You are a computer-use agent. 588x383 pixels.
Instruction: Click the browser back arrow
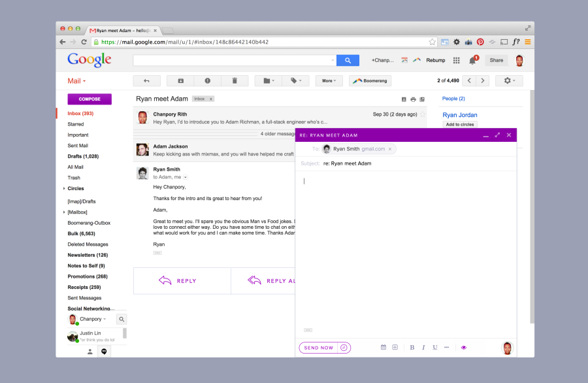[62, 42]
